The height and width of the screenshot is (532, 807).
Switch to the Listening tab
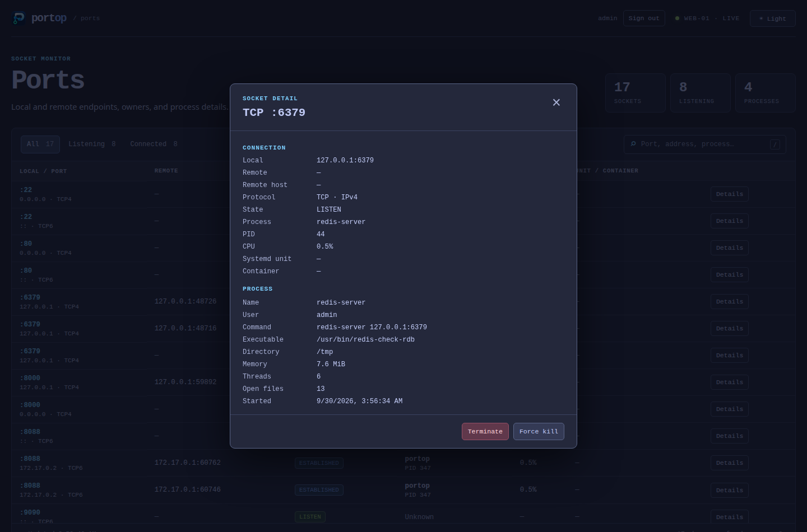92,144
